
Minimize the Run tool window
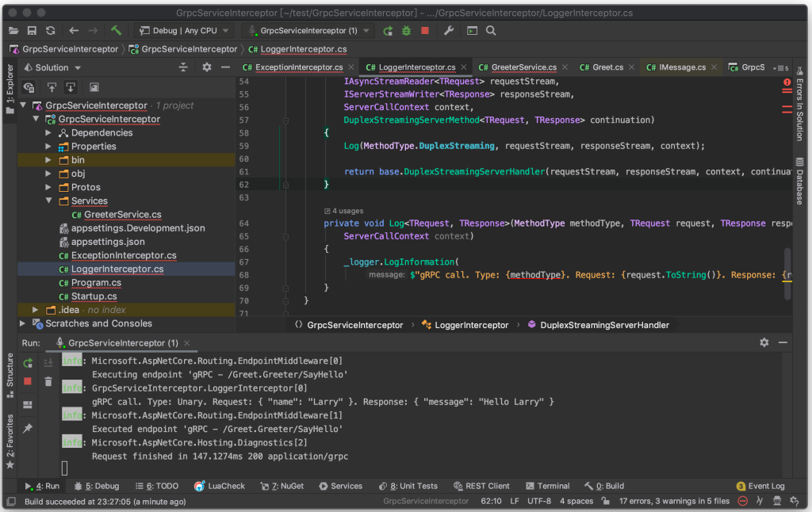click(783, 342)
